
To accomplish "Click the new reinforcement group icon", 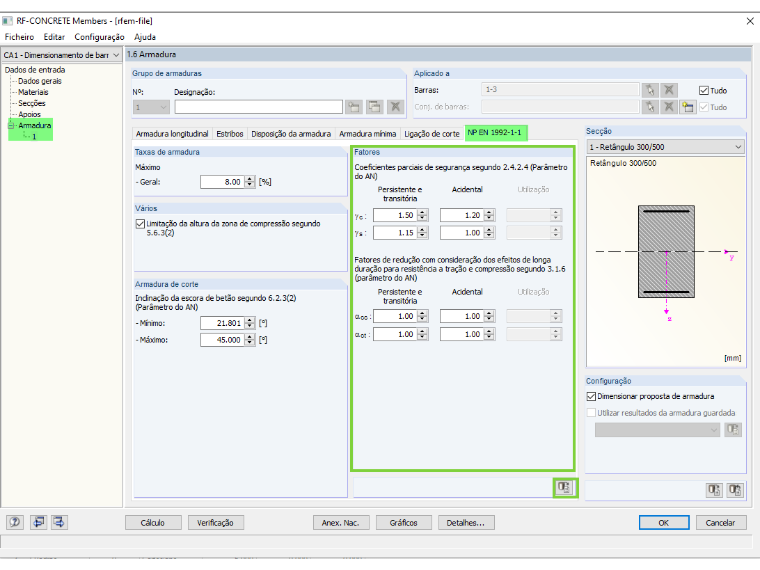I will (x=354, y=107).
